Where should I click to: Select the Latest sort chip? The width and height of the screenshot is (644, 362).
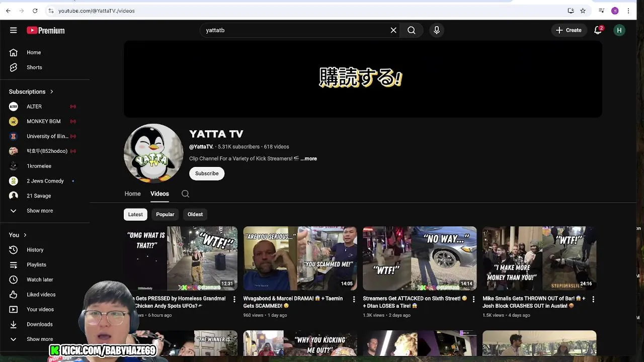(x=135, y=214)
